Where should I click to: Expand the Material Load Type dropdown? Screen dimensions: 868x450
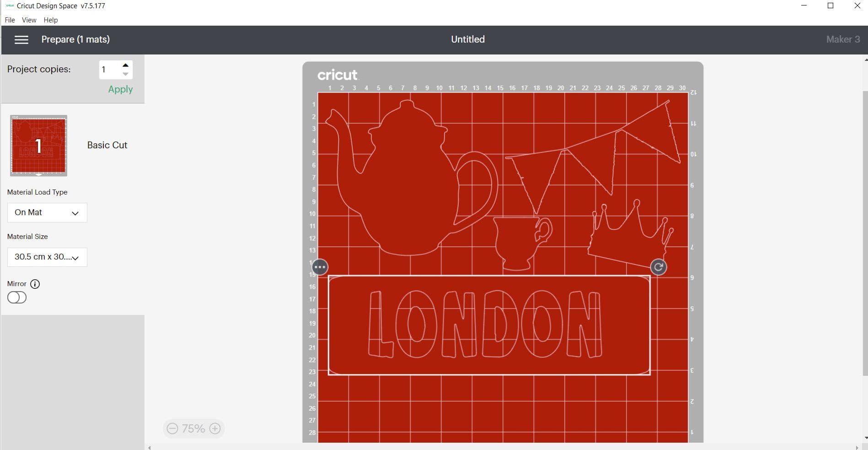coord(47,212)
